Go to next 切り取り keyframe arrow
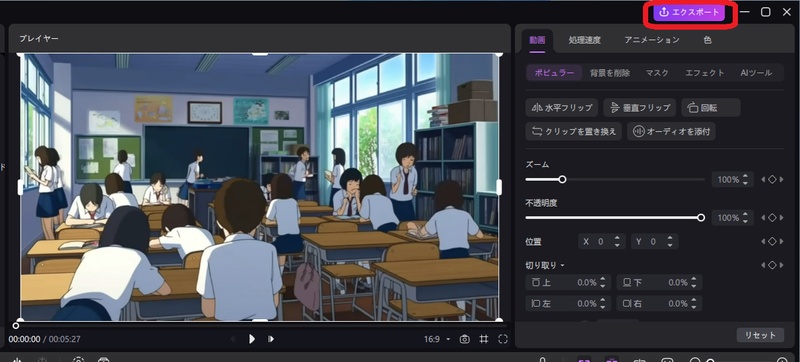The height and width of the screenshot is (362, 800). [x=781, y=265]
